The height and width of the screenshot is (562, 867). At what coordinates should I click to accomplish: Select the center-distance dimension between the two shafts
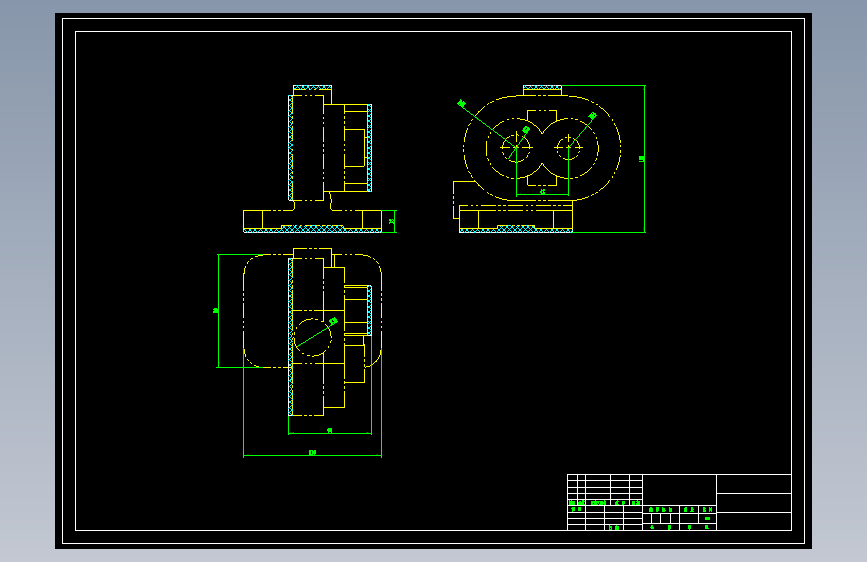coord(542,194)
